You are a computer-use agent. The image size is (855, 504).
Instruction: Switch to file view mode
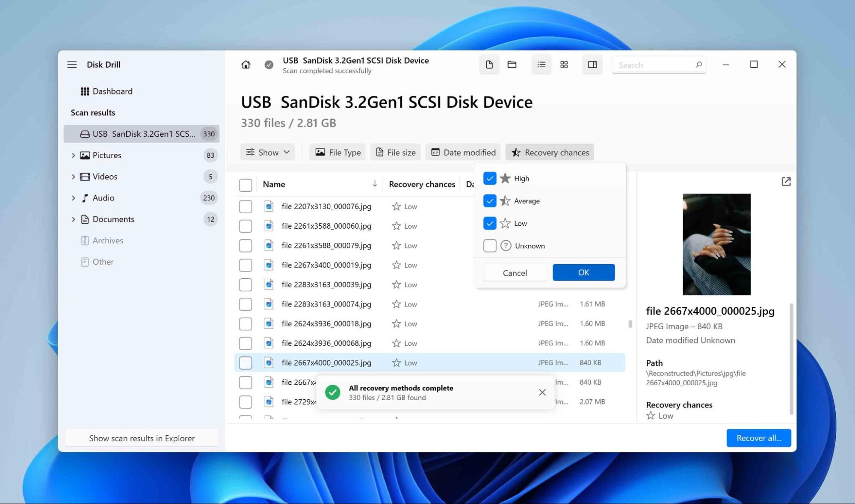click(489, 65)
